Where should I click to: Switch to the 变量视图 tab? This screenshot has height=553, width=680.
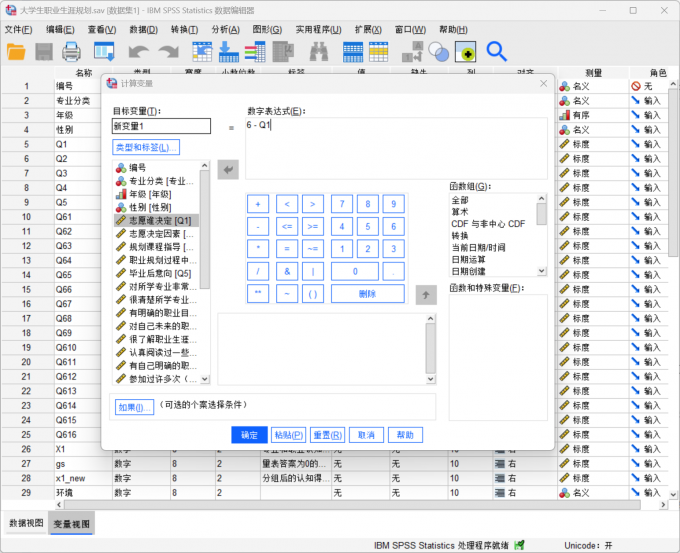pos(72,524)
